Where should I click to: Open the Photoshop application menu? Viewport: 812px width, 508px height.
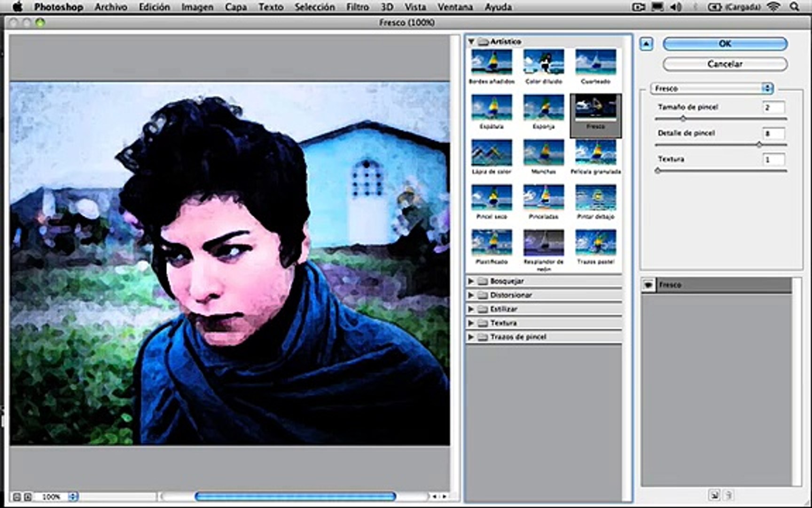(59, 7)
